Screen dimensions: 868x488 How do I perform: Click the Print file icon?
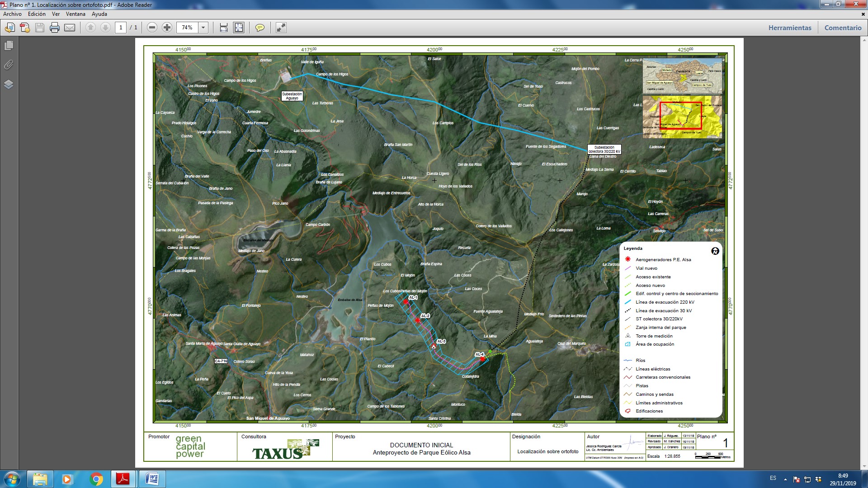(55, 28)
